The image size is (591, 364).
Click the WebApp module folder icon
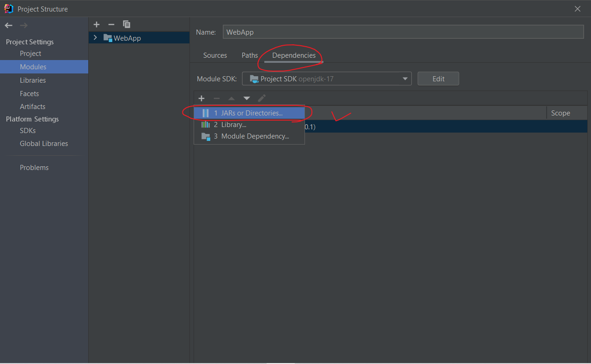point(108,38)
